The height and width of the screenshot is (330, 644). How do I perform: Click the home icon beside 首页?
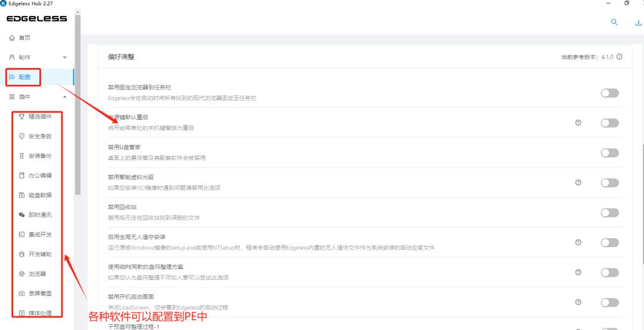click(x=12, y=38)
